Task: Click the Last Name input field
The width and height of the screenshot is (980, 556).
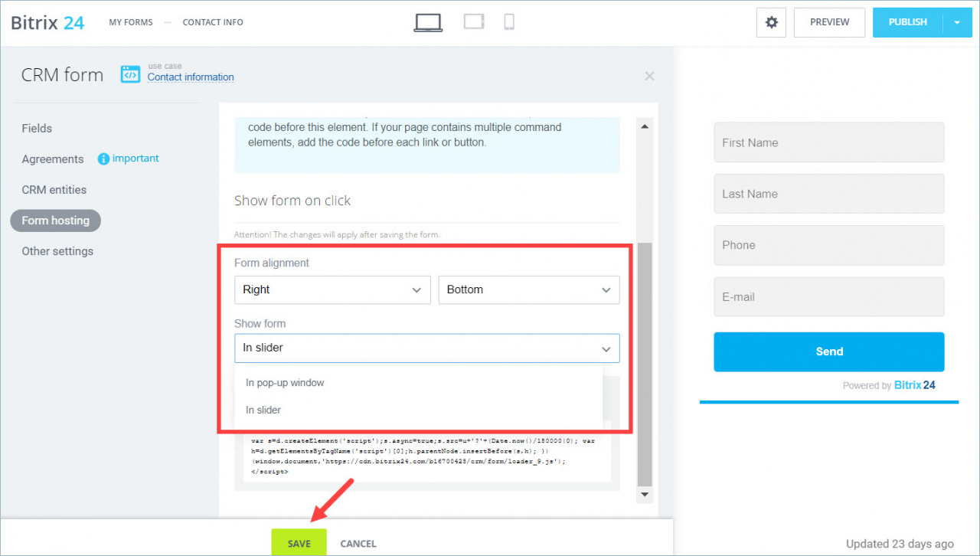Action: [x=829, y=194]
